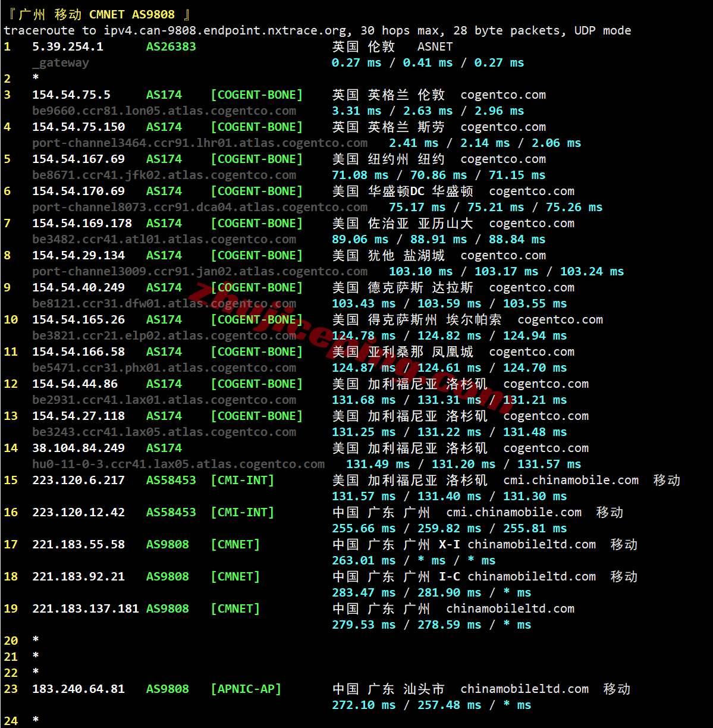
Task: Click the [APNIC-AP] tag
Action: (x=246, y=689)
